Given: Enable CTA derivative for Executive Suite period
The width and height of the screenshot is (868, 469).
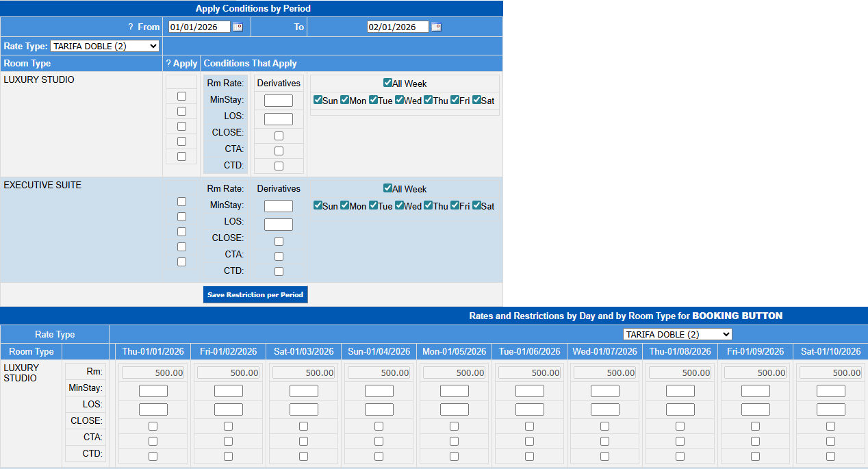Looking at the screenshot, I should point(279,256).
